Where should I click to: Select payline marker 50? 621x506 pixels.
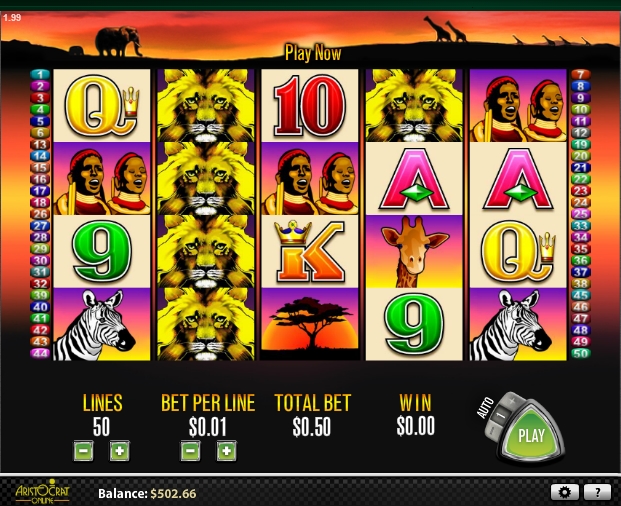pyautogui.click(x=581, y=353)
